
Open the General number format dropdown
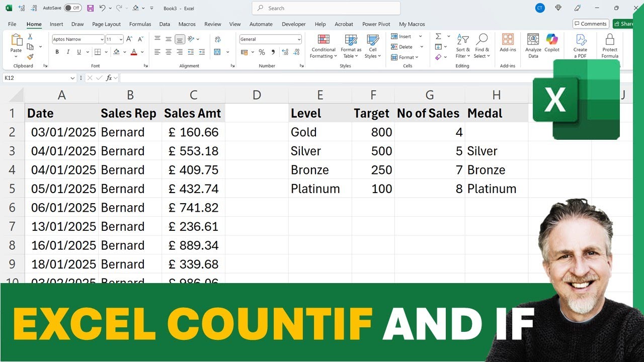(x=299, y=39)
